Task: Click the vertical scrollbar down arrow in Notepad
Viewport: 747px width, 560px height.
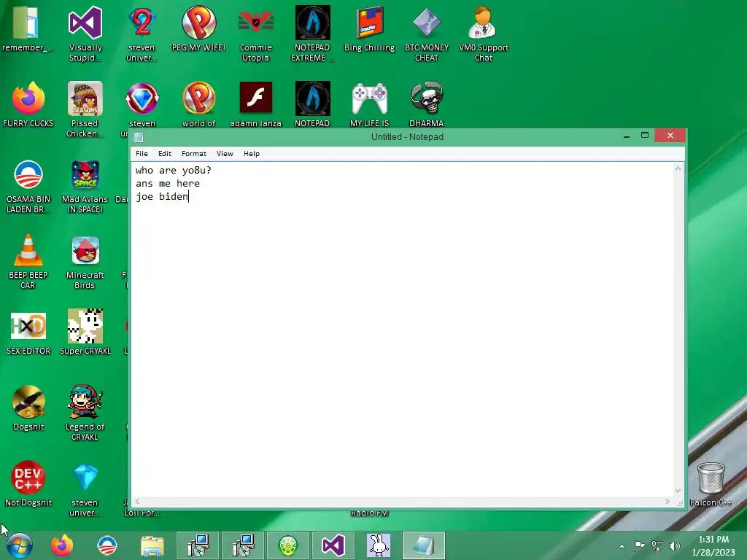Action: pyautogui.click(x=678, y=491)
